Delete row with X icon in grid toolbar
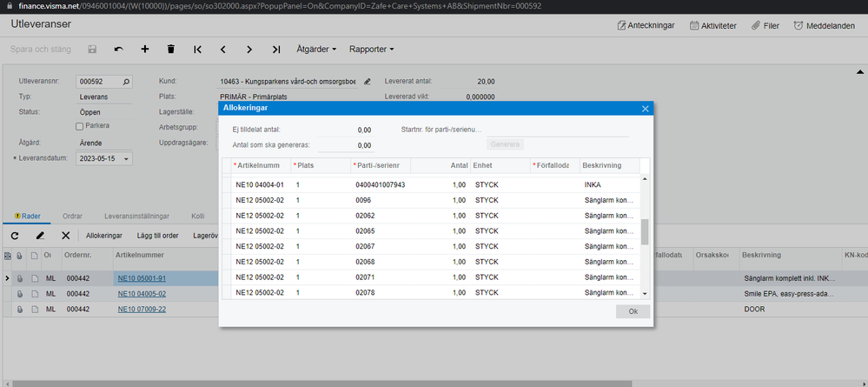 [x=66, y=236]
